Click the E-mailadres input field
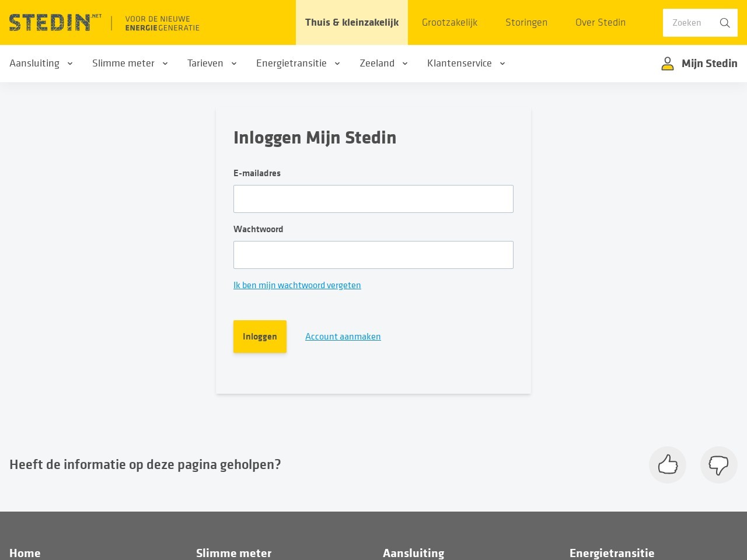 click(373, 199)
